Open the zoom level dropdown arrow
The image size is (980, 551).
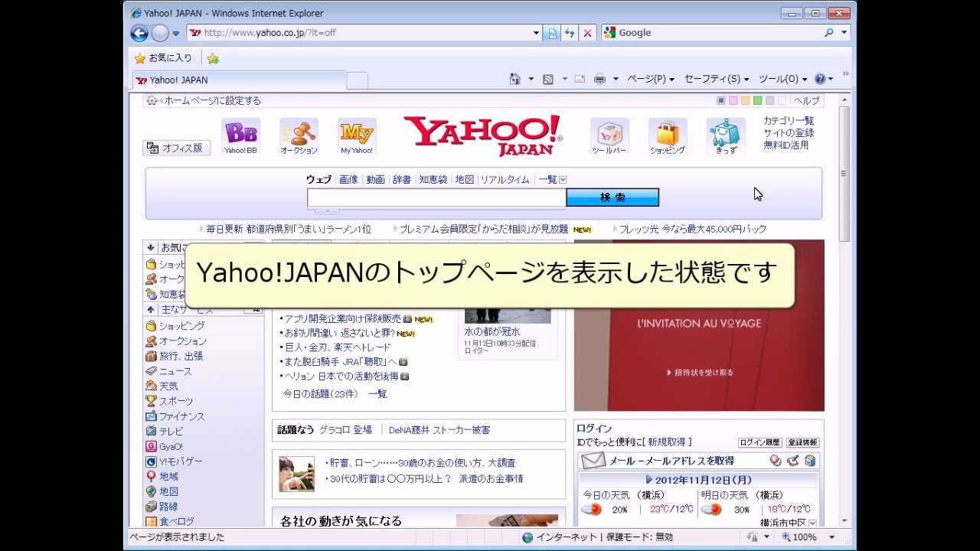pos(831,537)
